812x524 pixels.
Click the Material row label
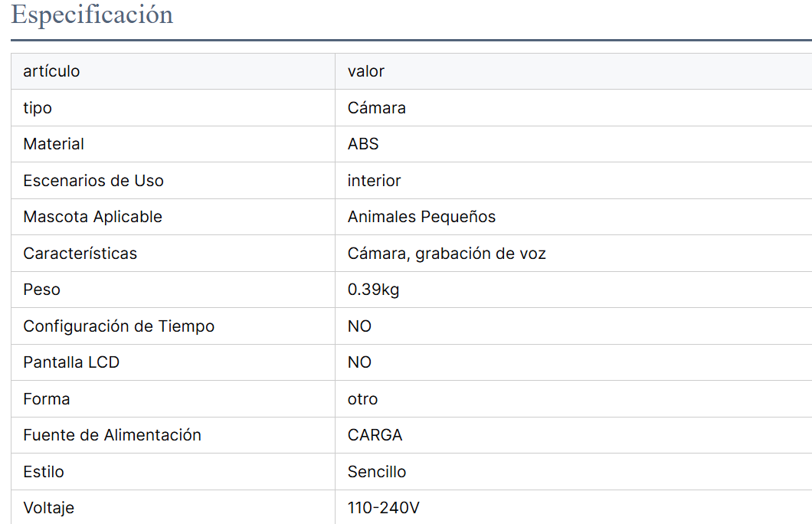54,144
